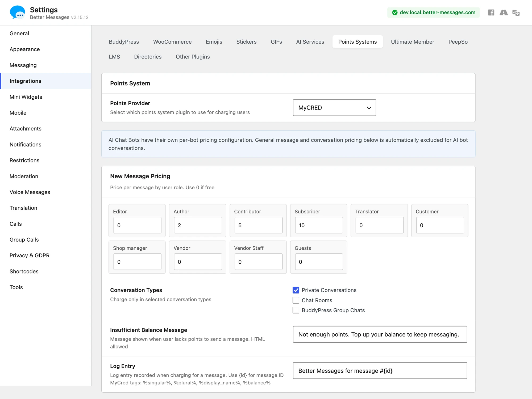This screenshot has width=532, height=399.
Task: Click the Subscriber price input field
Action: coord(319,225)
